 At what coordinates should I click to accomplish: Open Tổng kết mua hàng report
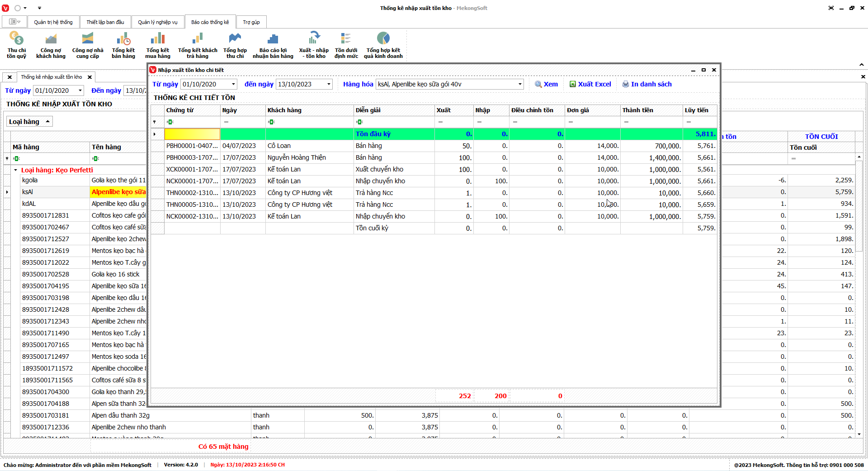tap(158, 45)
